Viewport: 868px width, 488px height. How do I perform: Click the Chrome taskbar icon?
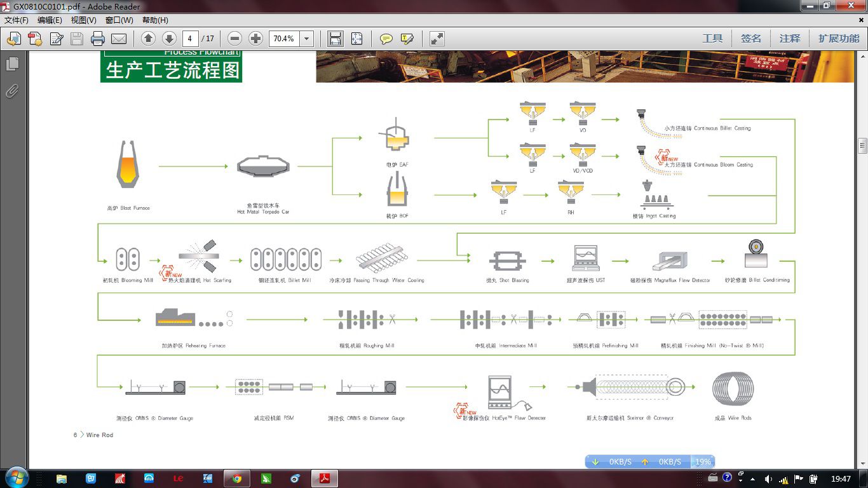point(237,478)
